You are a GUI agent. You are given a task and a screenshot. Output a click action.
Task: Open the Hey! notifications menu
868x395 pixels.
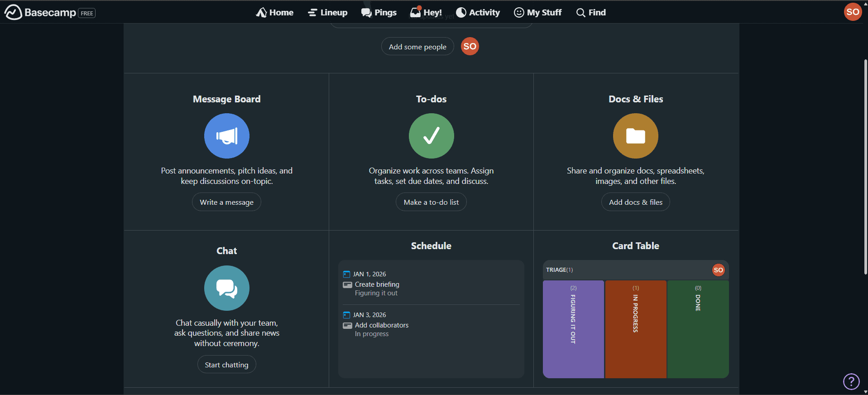point(426,13)
